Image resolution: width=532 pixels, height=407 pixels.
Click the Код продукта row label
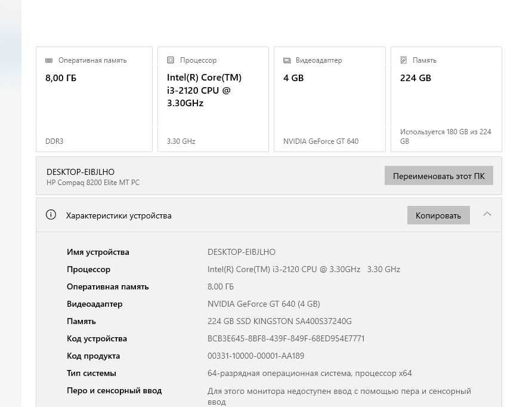coord(93,356)
